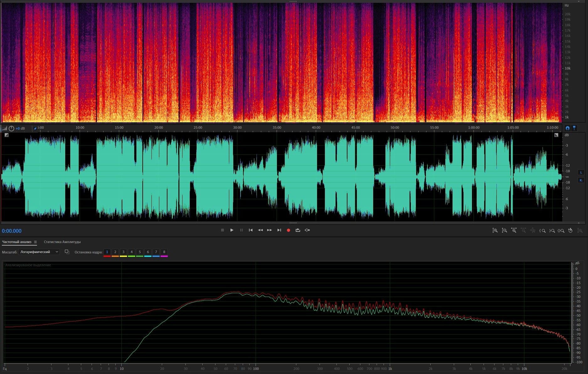The image size is (588, 374).
Task: Select the Частотный анализ tab
Action: point(17,242)
